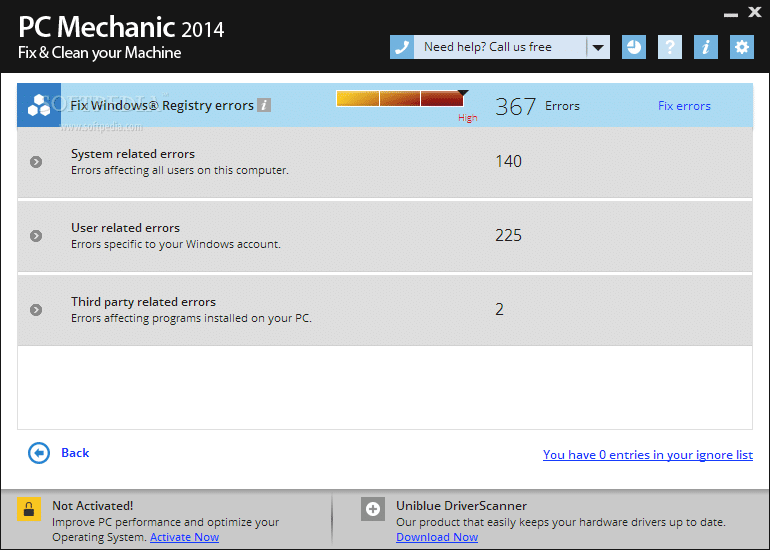Click the Need help? Call us free field
Viewport: 770px width, 550px height.
(500, 47)
